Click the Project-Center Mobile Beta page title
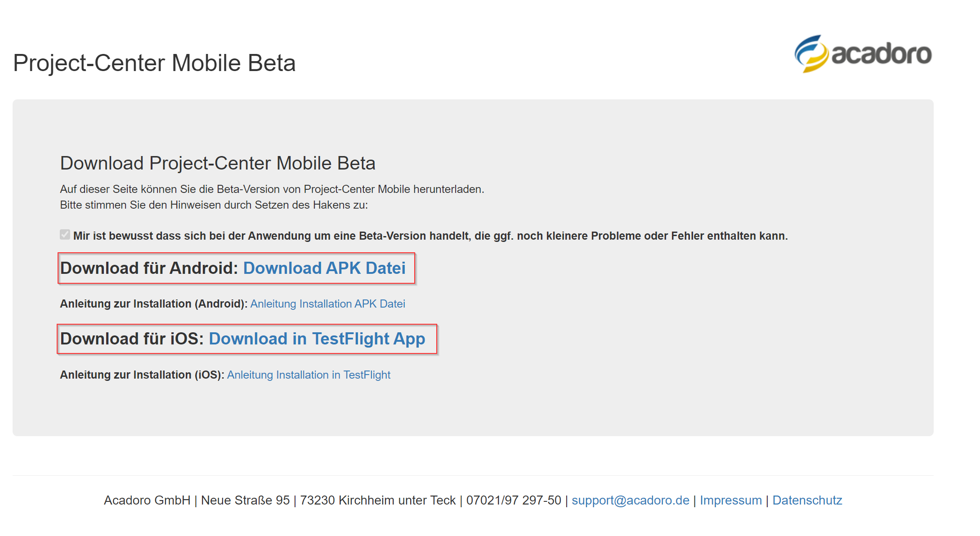Screen dimensions: 980x536 pyautogui.click(x=154, y=63)
